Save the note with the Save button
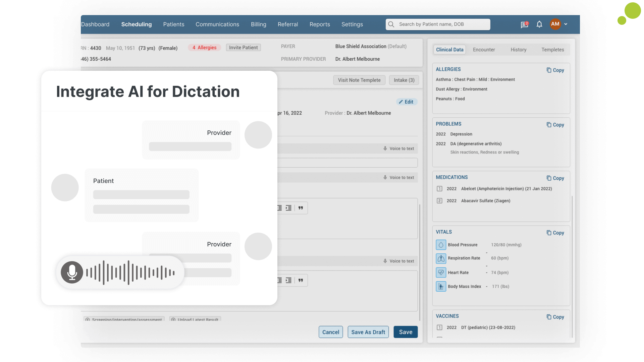Viewport: 644px width, 362px height. pyautogui.click(x=406, y=332)
